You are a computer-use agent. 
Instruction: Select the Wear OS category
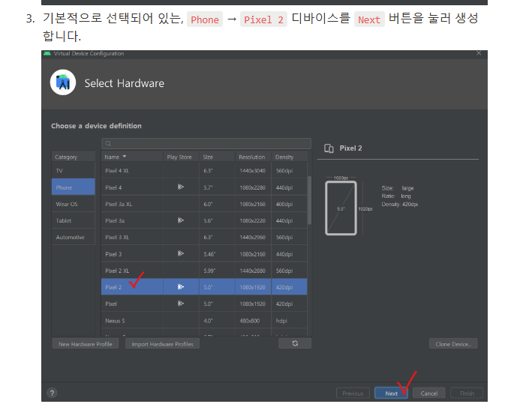(x=74, y=204)
